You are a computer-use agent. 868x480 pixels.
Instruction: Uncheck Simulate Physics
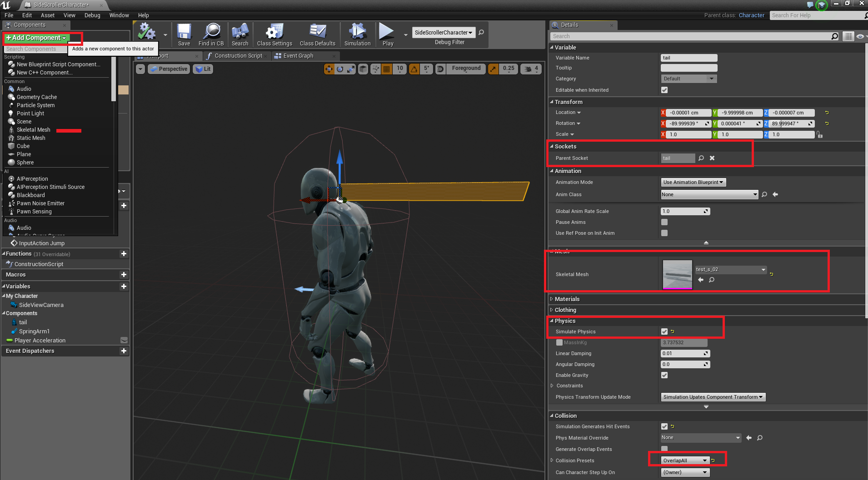[x=664, y=332]
